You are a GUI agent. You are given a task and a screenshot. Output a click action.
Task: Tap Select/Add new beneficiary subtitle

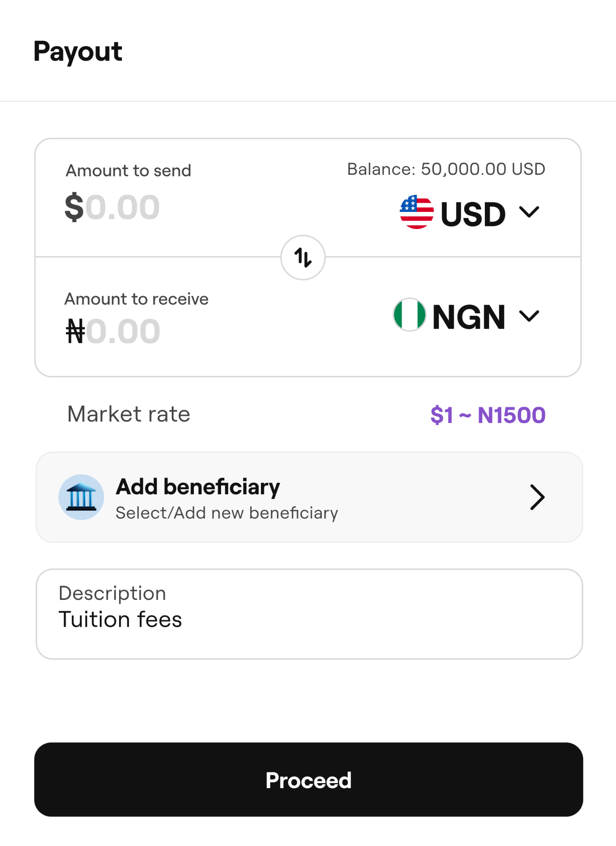pyautogui.click(x=227, y=513)
